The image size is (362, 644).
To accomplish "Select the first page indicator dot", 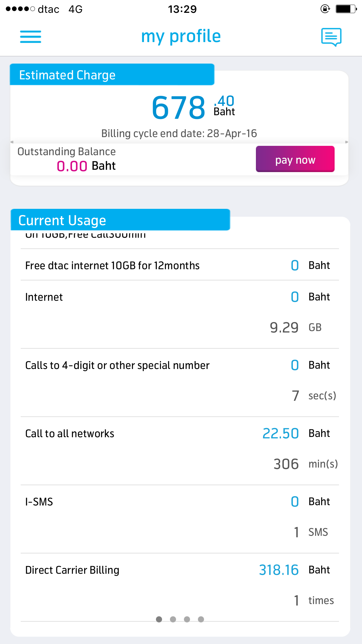I will coord(159,619).
